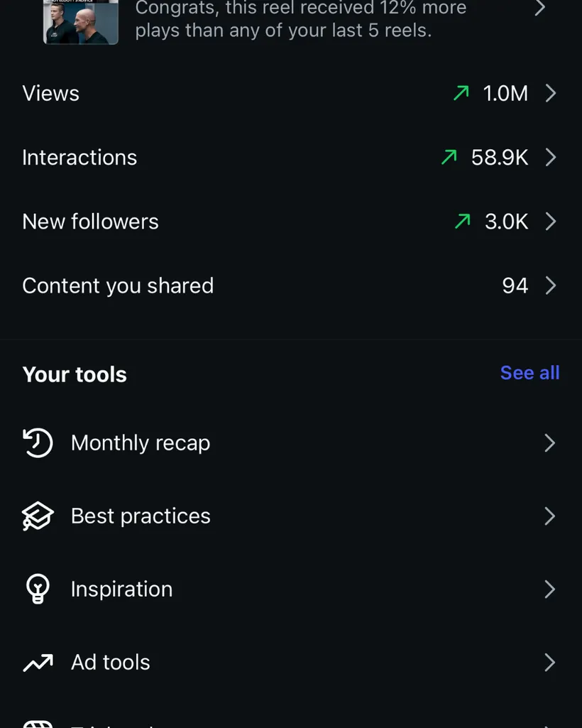The width and height of the screenshot is (582, 728).
Task: Open the reel thumbnail with two men
Action: (x=81, y=22)
